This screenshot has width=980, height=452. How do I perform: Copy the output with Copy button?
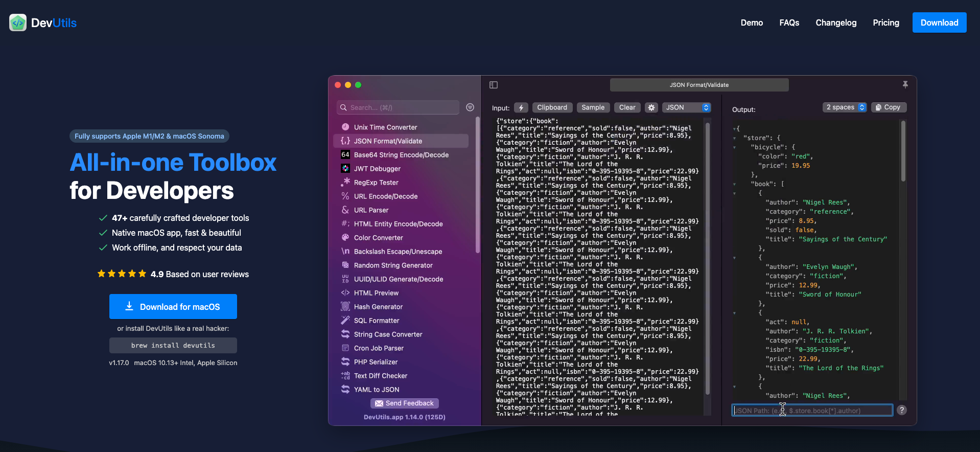889,107
